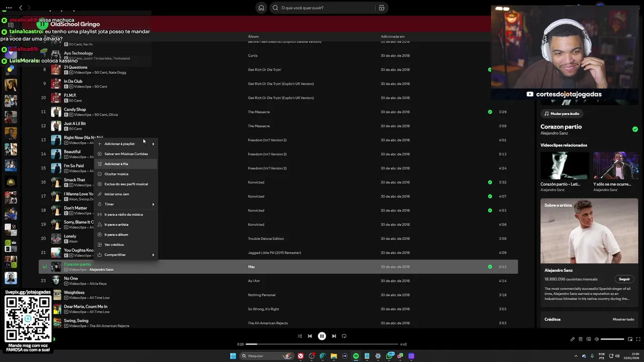
Task: Click Mostrar tudo in Créditos
Action: click(x=623, y=319)
